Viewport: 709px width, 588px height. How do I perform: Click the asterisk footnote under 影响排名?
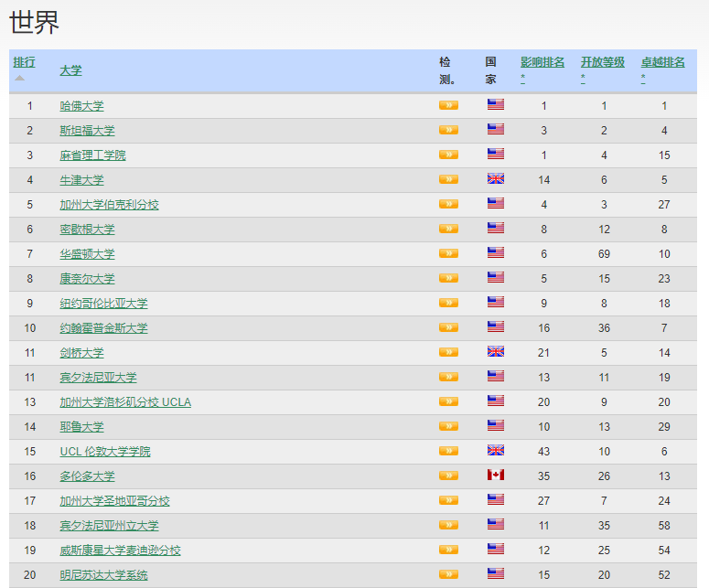pos(522,79)
